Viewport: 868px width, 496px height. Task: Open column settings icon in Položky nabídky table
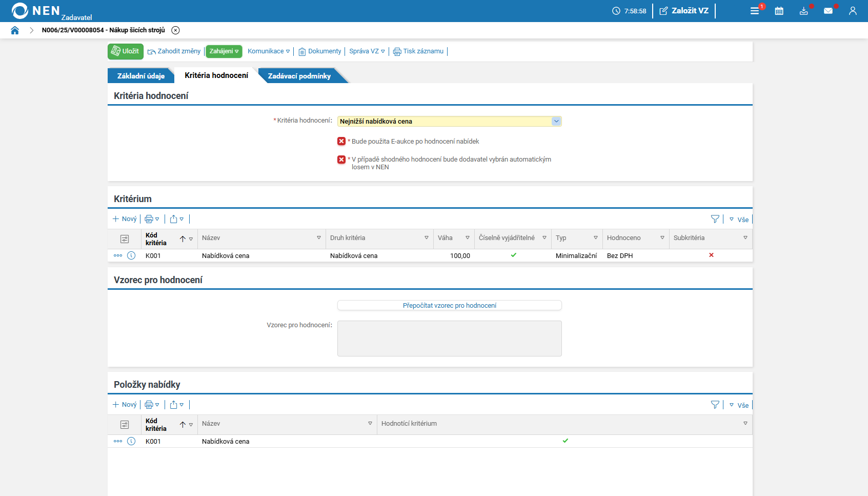[x=125, y=425]
